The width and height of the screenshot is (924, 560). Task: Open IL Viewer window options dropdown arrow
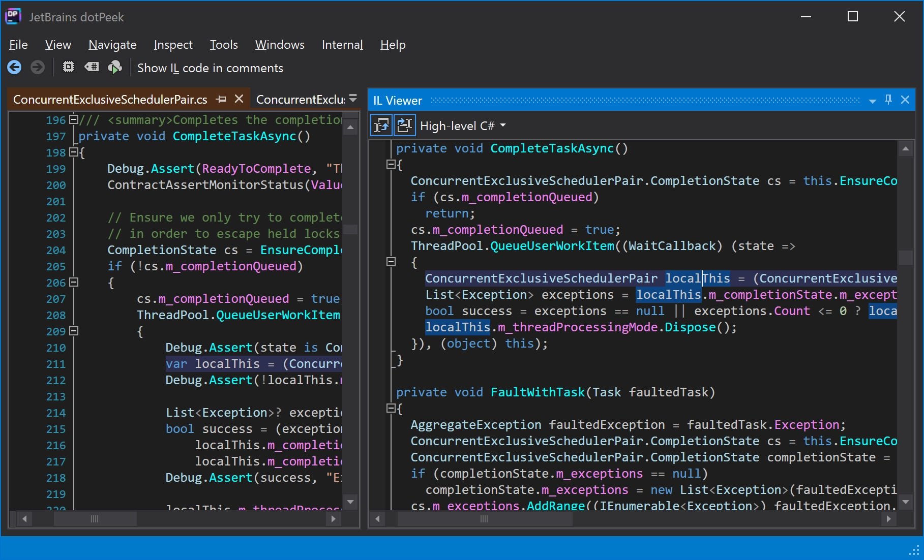873,101
